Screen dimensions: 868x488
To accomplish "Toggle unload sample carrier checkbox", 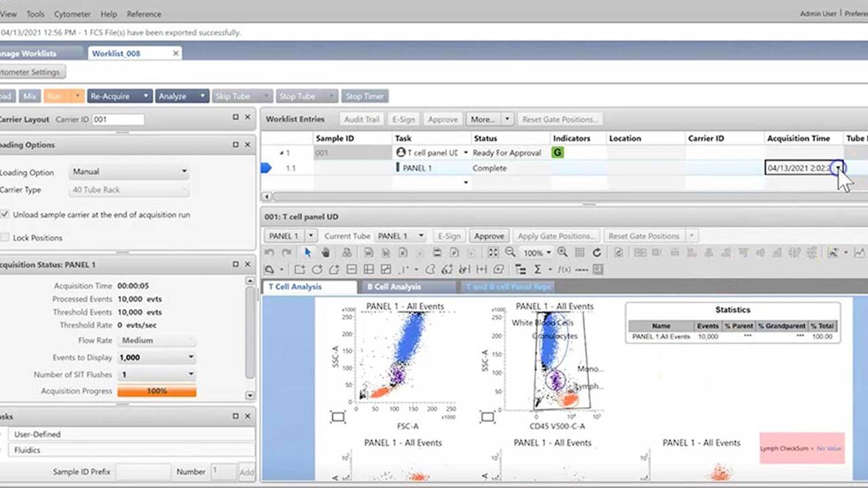I will [x=5, y=214].
